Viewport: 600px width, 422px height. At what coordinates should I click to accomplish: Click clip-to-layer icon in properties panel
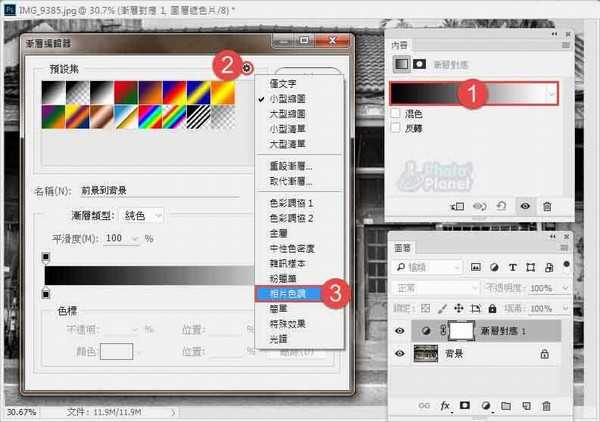(x=457, y=206)
